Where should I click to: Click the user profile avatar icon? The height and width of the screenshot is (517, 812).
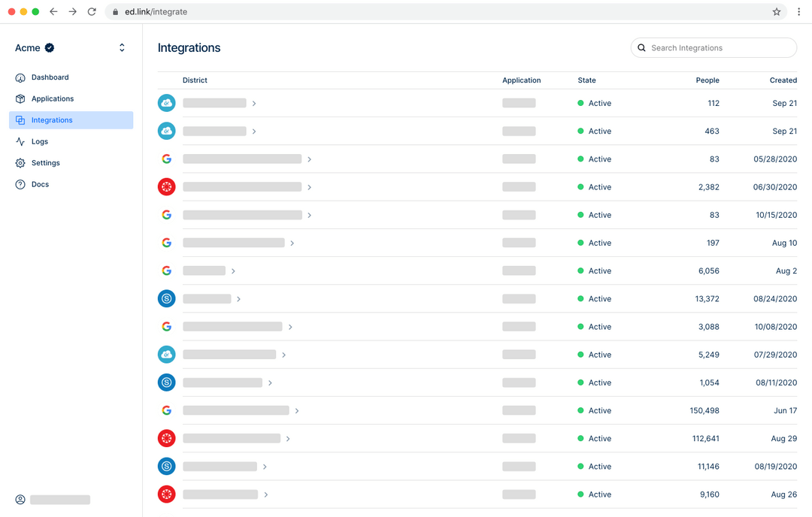(x=20, y=500)
